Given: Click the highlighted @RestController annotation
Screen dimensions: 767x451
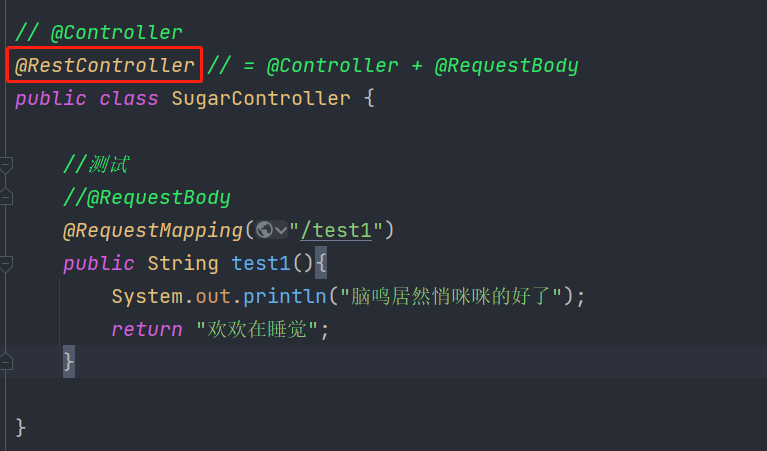Looking at the screenshot, I should coord(104,66).
